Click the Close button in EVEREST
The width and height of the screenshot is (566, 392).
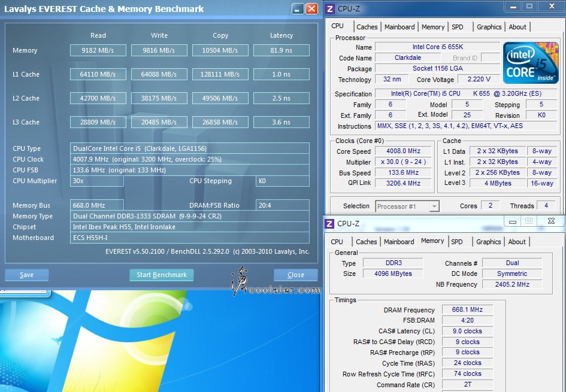[296, 275]
